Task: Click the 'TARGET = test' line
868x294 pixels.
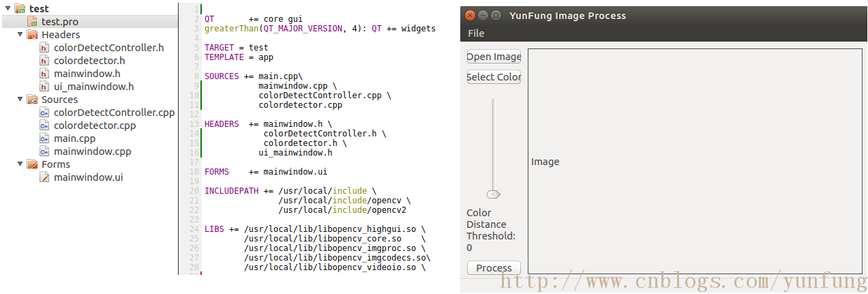Action: pos(236,48)
